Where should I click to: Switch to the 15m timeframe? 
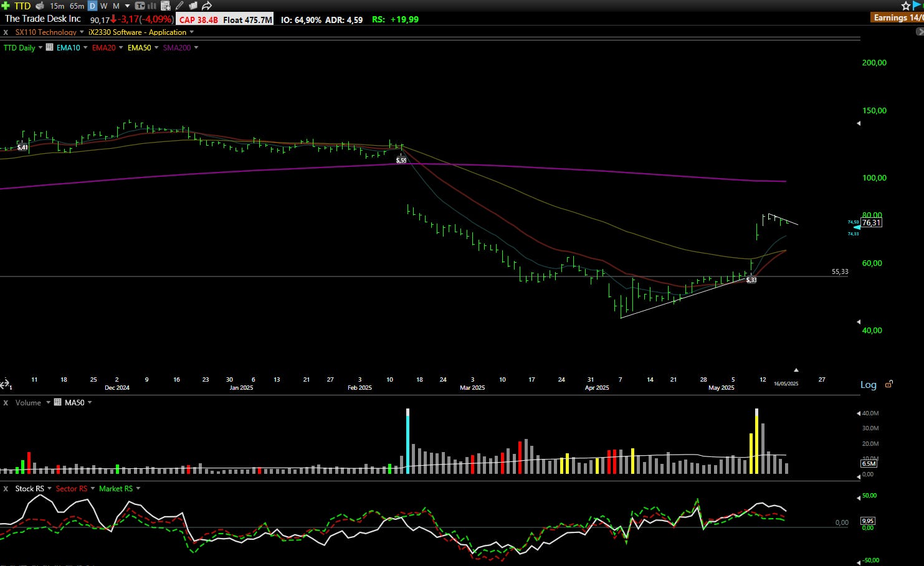[x=57, y=6]
